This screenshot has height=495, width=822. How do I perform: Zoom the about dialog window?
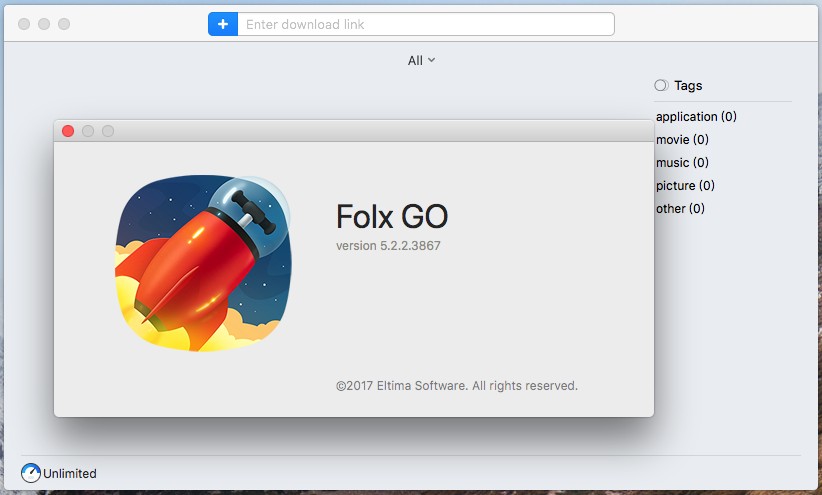coord(107,131)
